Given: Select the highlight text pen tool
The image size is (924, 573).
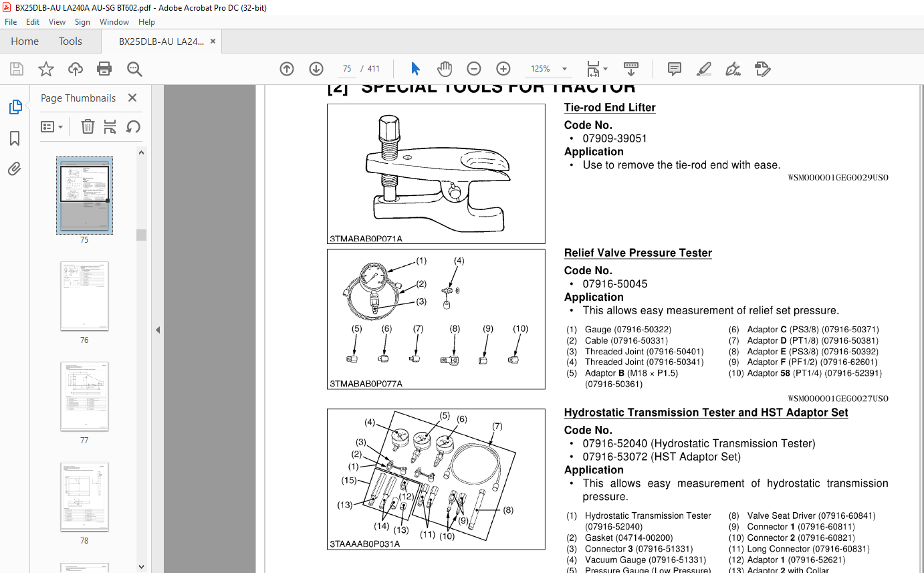Looking at the screenshot, I should tap(703, 69).
